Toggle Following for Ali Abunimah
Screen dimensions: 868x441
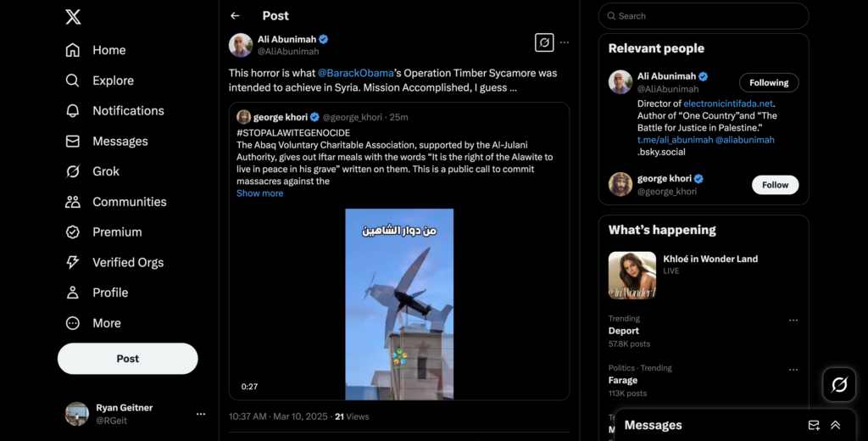[x=769, y=82]
